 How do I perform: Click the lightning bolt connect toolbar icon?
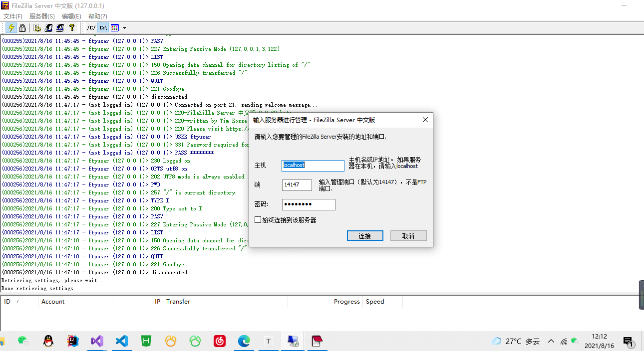click(10, 28)
